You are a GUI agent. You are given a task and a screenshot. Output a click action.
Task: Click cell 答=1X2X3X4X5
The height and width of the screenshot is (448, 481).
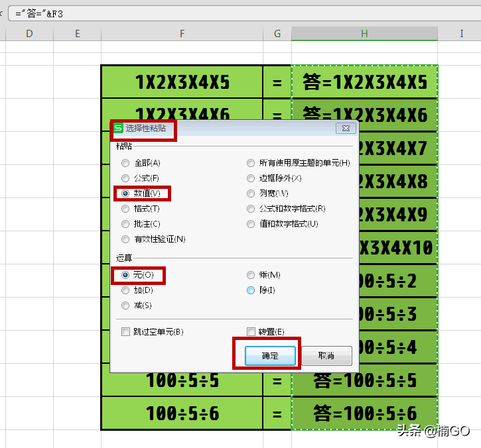pos(364,82)
